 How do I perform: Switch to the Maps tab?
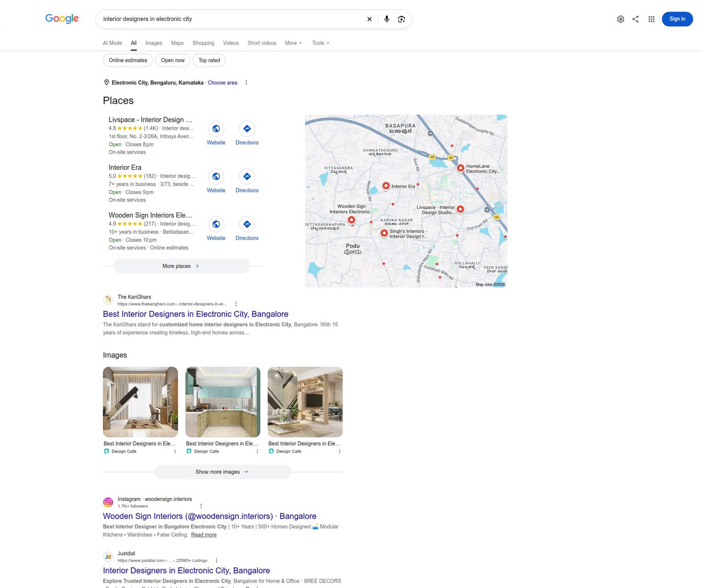(x=177, y=43)
